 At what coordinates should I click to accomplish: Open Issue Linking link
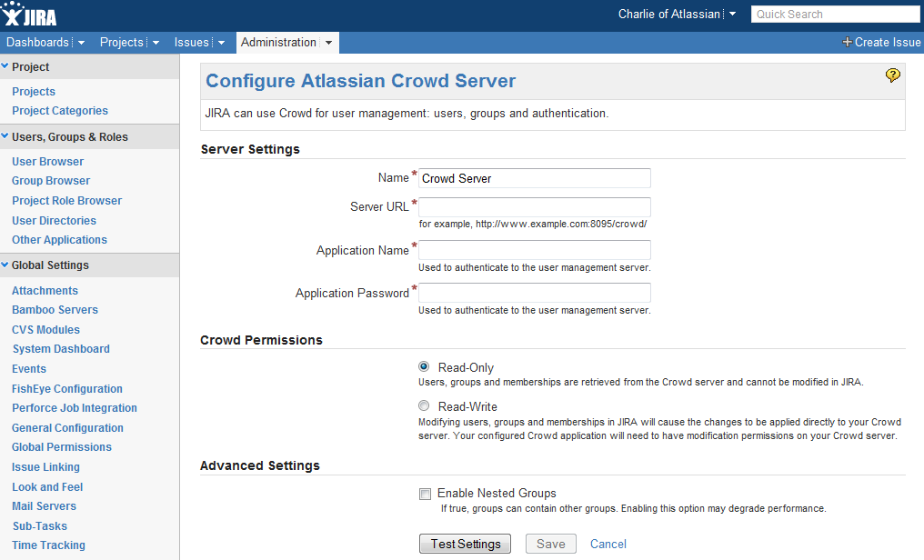(46, 467)
